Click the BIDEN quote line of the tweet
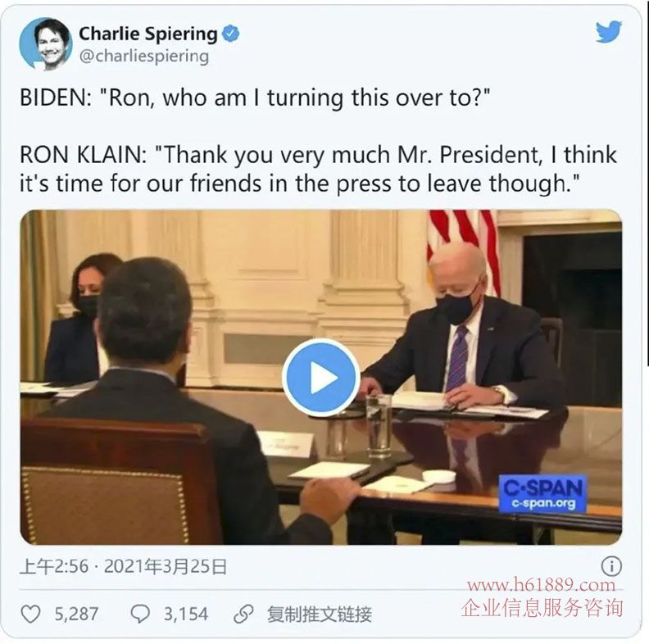Screen dimensions: 649x644 coord(255,98)
